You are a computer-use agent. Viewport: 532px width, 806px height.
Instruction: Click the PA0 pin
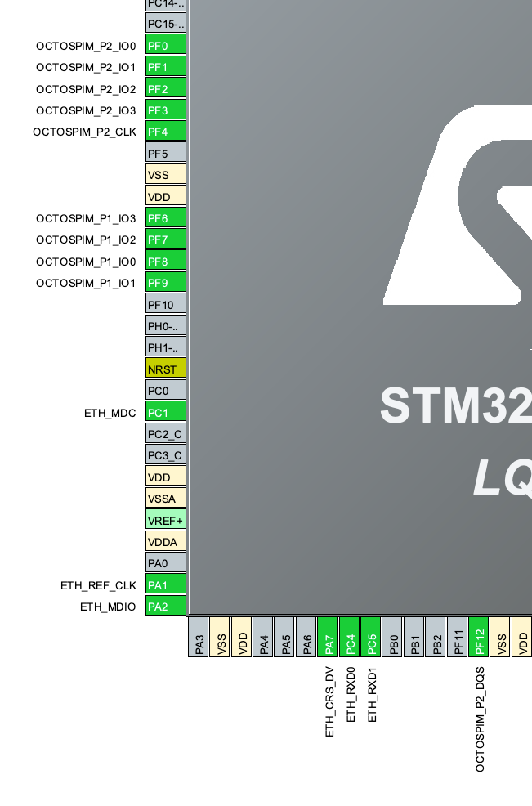166,563
